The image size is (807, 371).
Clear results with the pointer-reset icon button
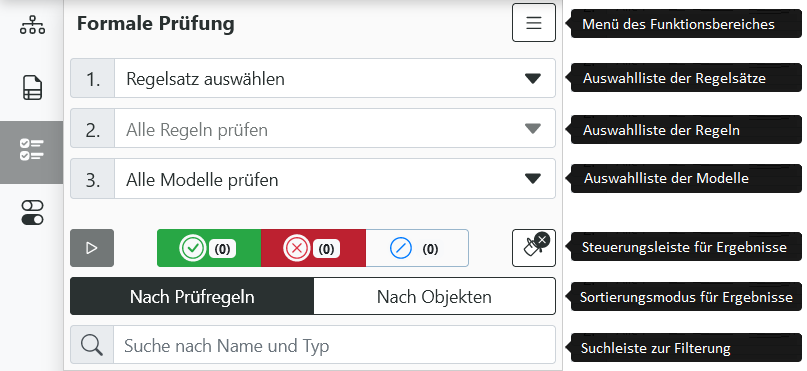[x=534, y=248]
